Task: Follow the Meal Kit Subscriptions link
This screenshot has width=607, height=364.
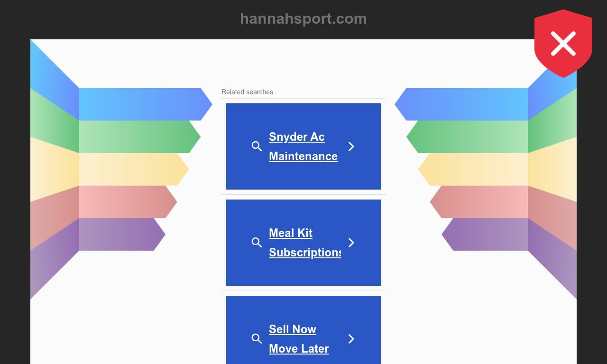Action: pyautogui.click(x=304, y=243)
